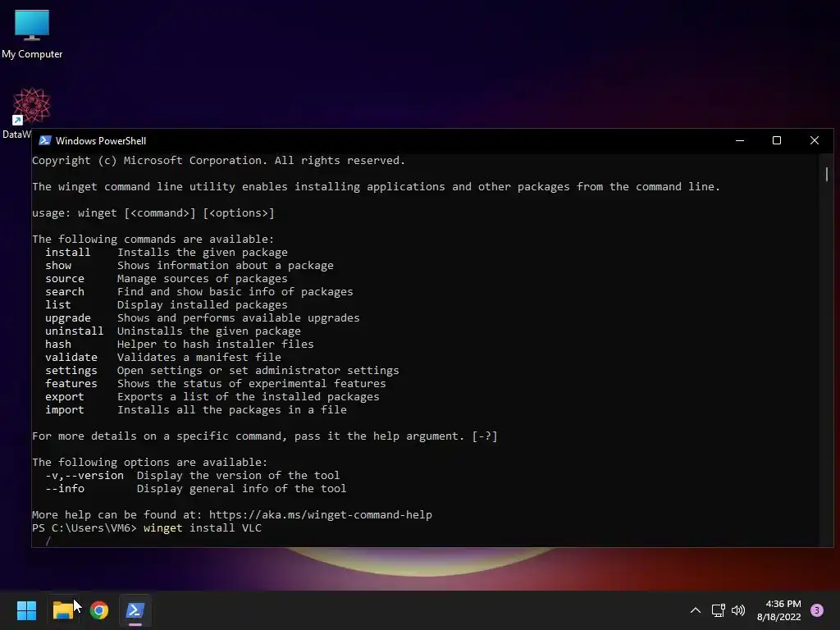Click the PowerShell icon in the window title bar
The height and width of the screenshot is (630, 840).
coord(45,140)
